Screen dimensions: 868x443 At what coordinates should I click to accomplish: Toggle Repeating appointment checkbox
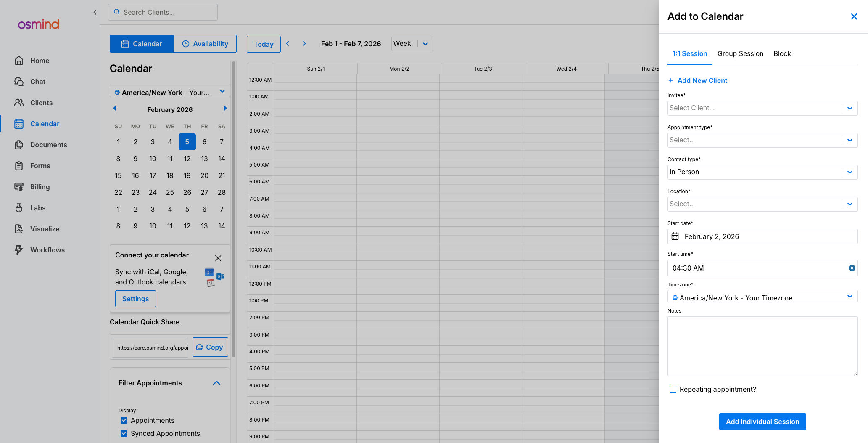coord(673,389)
